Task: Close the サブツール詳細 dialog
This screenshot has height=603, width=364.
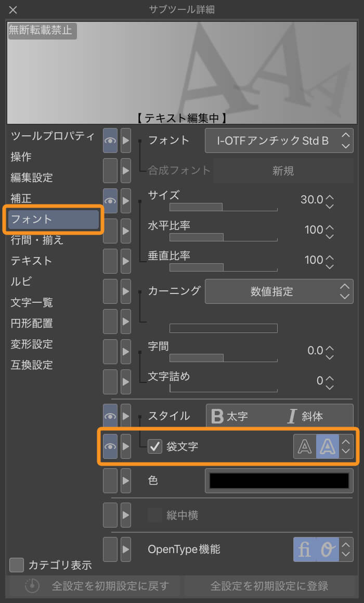Action: (13, 9)
